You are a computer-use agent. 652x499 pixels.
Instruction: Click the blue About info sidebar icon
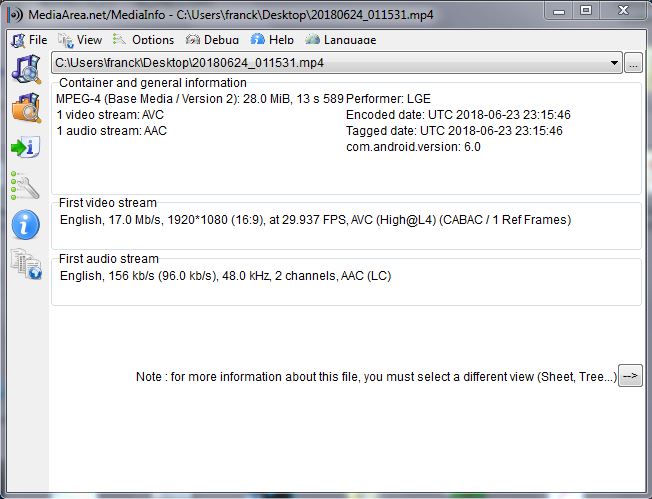[24, 224]
